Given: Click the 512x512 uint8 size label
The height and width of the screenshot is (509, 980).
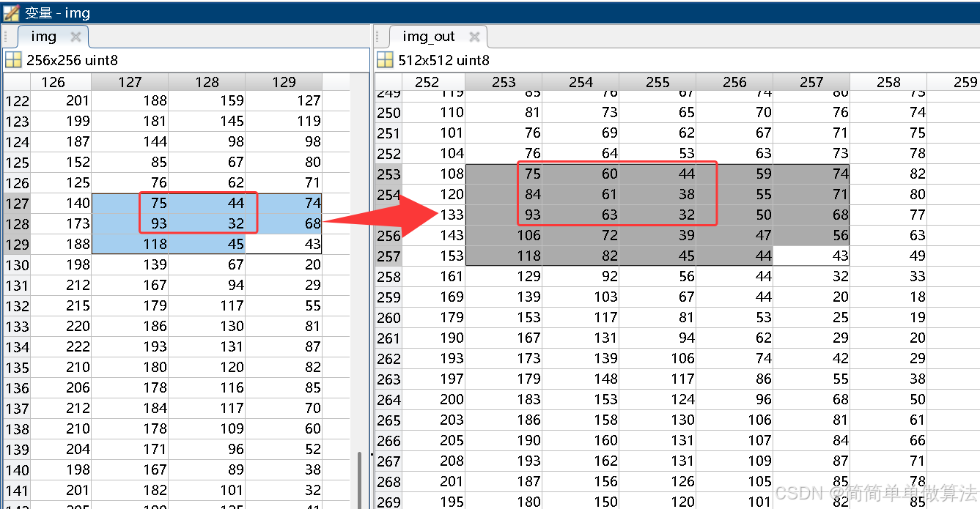Looking at the screenshot, I should 443,60.
